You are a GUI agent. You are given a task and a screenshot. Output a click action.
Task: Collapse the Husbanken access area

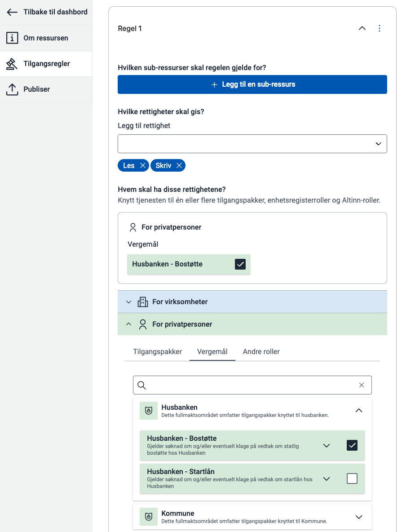pos(358,410)
